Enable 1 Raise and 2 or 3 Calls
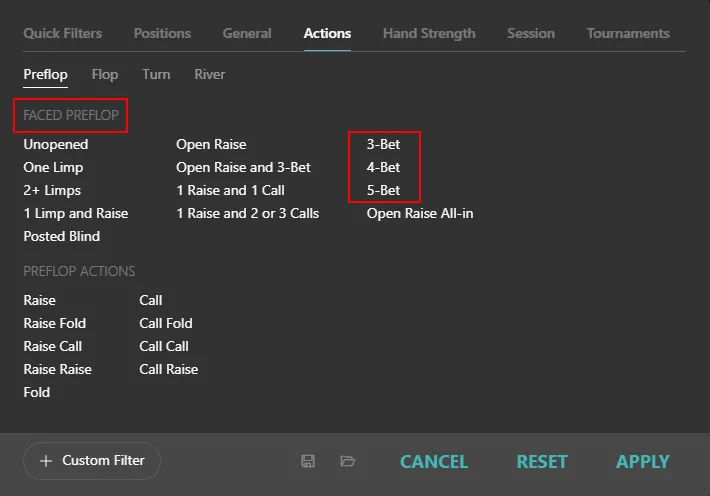 (247, 213)
